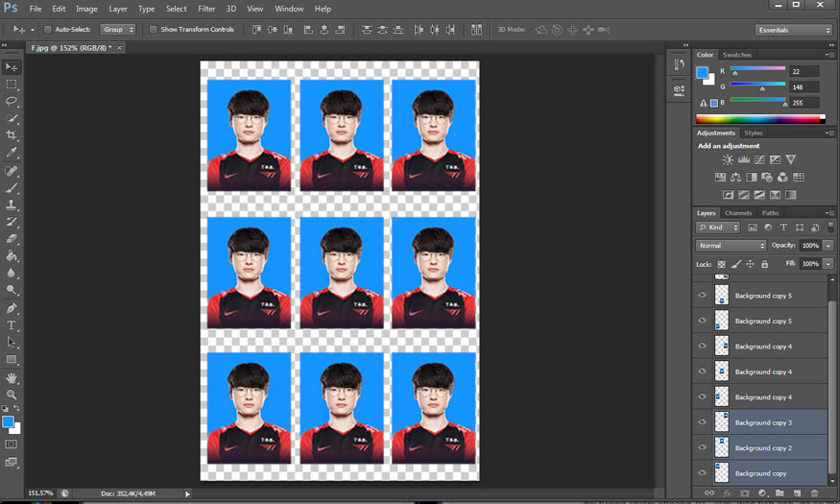Open status bar Doc info arrow
Image resolution: width=840 pixels, height=504 pixels.
187,493
